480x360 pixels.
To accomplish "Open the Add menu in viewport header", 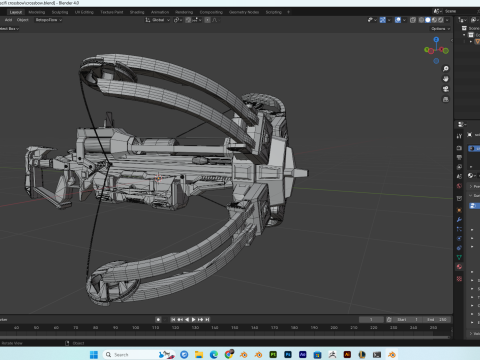I will point(8,20).
